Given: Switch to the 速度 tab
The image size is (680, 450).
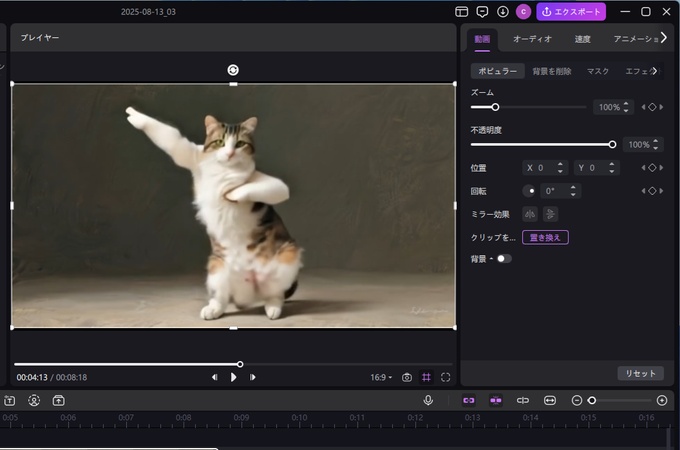Looking at the screenshot, I should click(582, 39).
